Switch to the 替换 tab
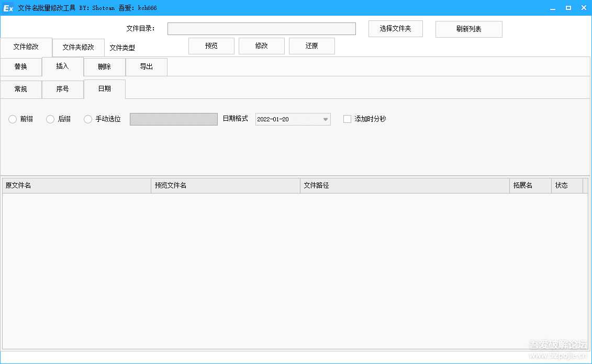Viewport: 592px width, 364px height. (x=21, y=66)
